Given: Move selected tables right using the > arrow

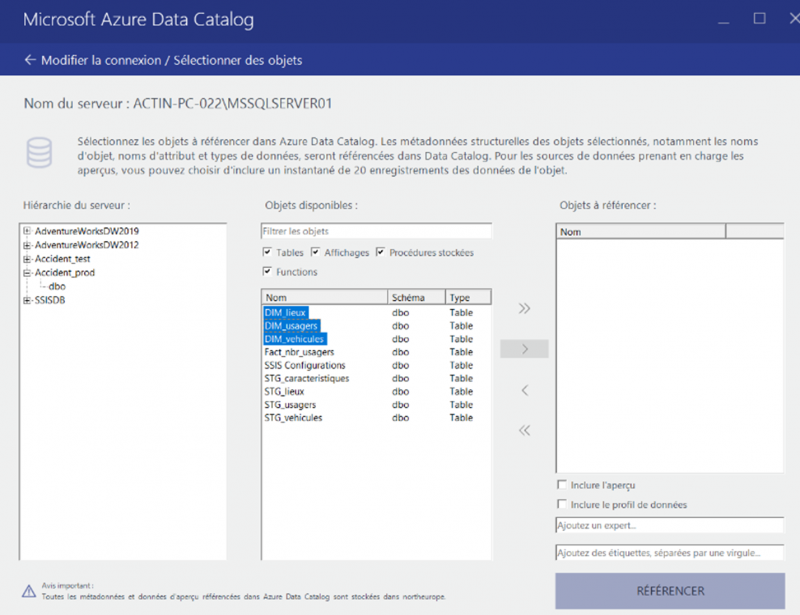Looking at the screenshot, I should click(523, 349).
